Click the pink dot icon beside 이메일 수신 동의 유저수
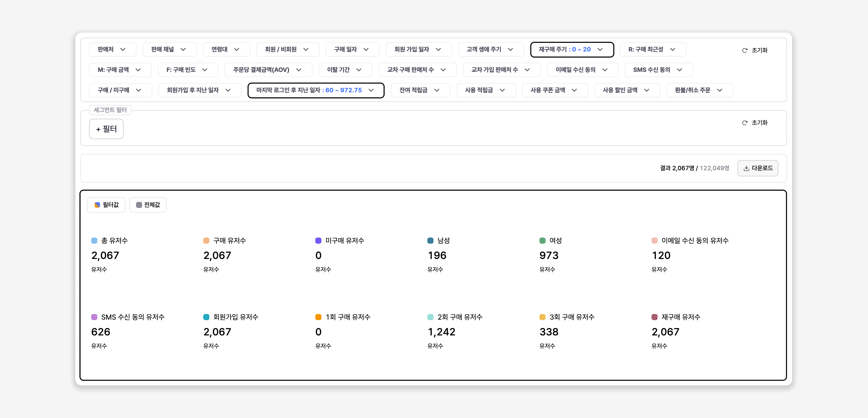 [654, 240]
